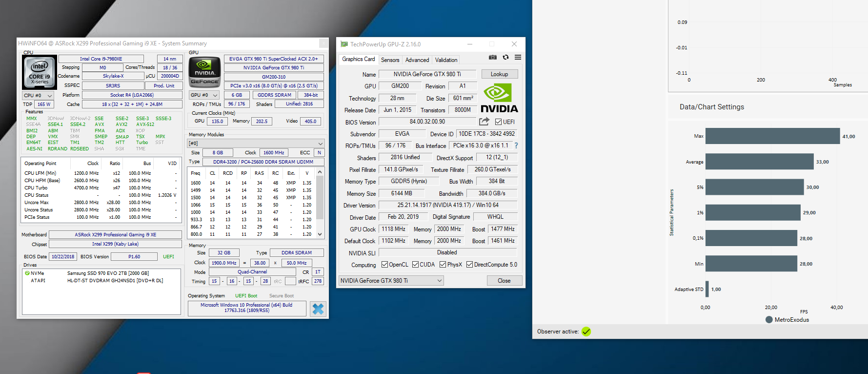
Task: Click the CPU Turbo 4700.0 MHz row
Action: point(101,187)
